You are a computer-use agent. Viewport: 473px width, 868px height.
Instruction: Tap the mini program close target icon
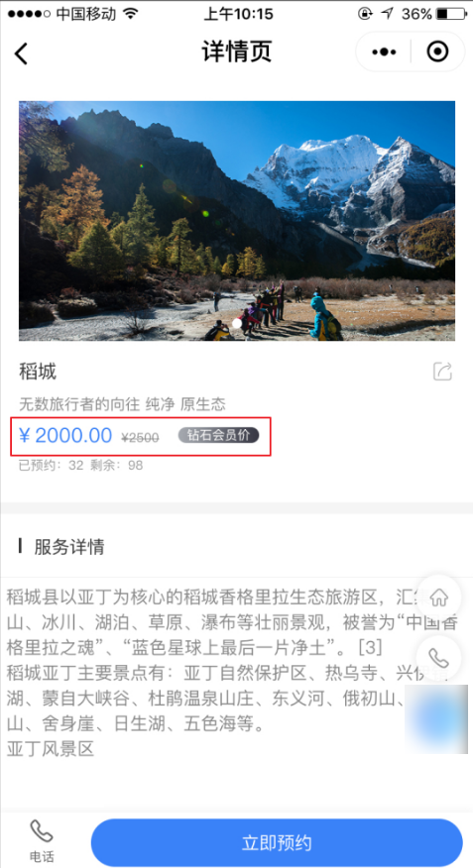pyautogui.click(x=437, y=52)
